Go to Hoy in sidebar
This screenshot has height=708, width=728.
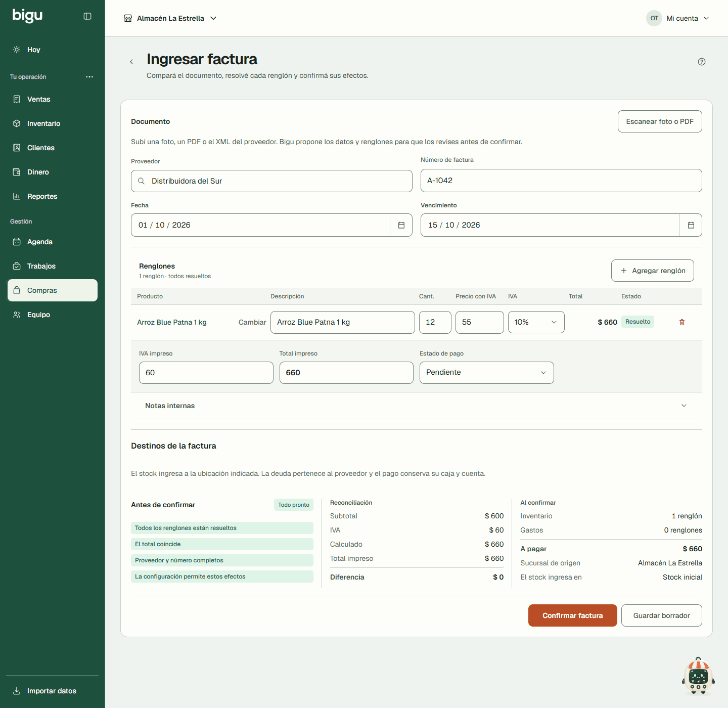(53, 50)
